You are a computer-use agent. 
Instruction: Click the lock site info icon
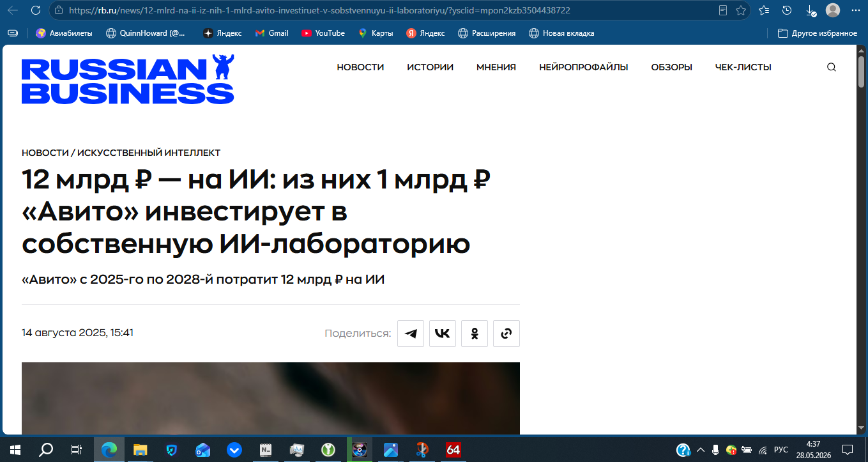59,10
